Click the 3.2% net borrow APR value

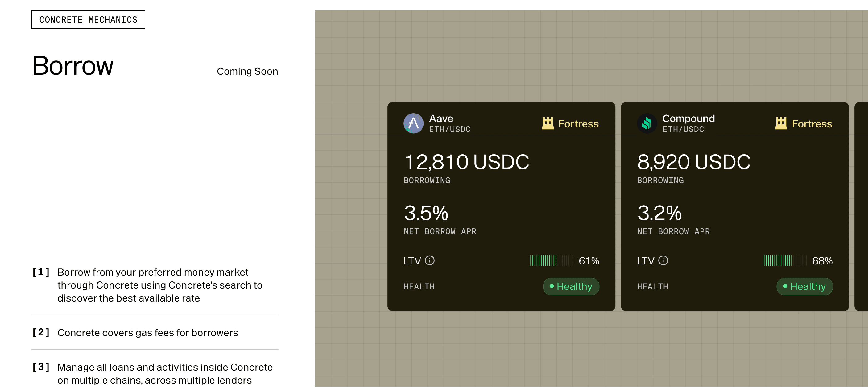[659, 213]
